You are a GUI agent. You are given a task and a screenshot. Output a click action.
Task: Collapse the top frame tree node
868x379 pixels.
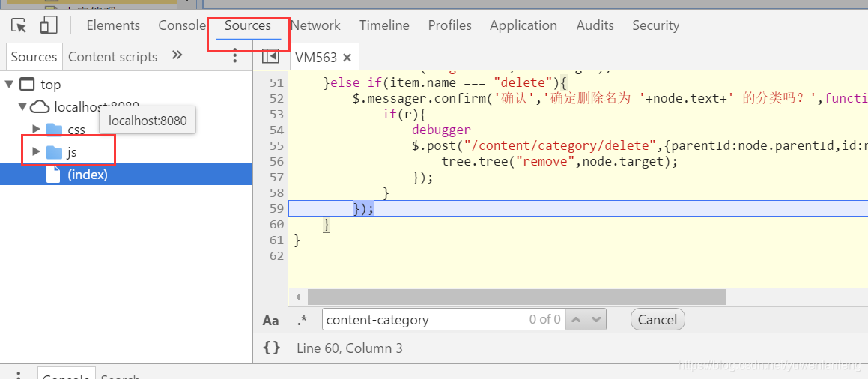point(9,84)
